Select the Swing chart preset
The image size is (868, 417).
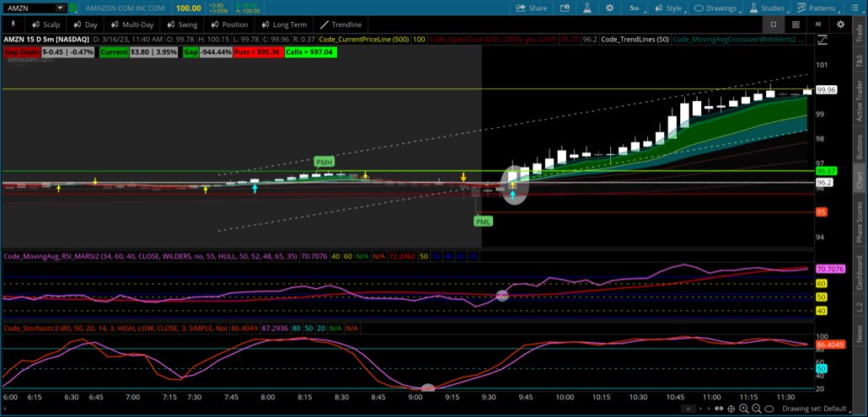pyautogui.click(x=181, y=24)
